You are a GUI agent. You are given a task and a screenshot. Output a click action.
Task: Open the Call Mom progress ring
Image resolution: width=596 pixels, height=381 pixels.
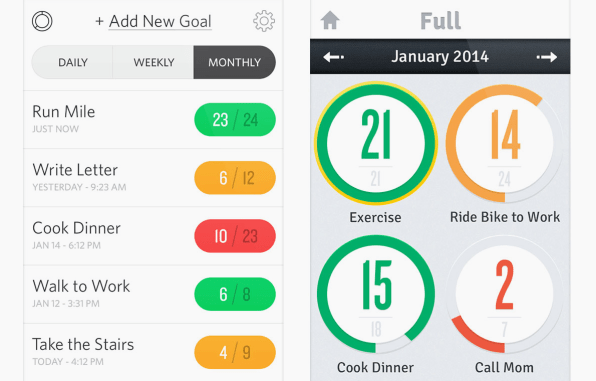point(504,294)
